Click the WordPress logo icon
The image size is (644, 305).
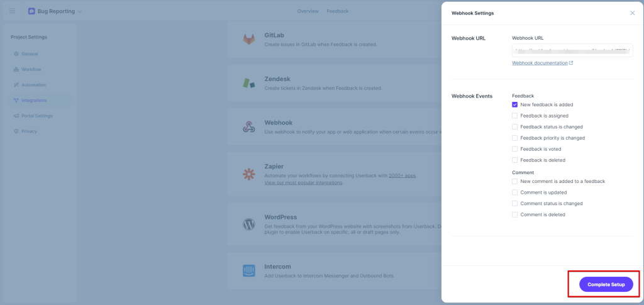coord(249,224)
